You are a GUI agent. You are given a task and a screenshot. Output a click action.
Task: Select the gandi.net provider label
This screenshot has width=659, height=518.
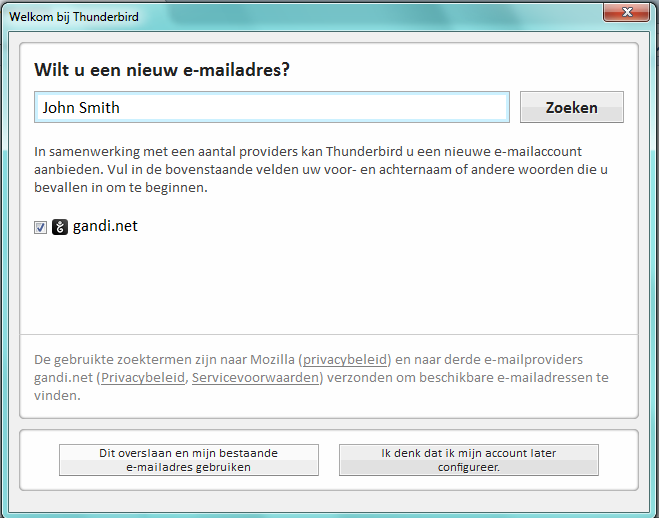[105, 226]
